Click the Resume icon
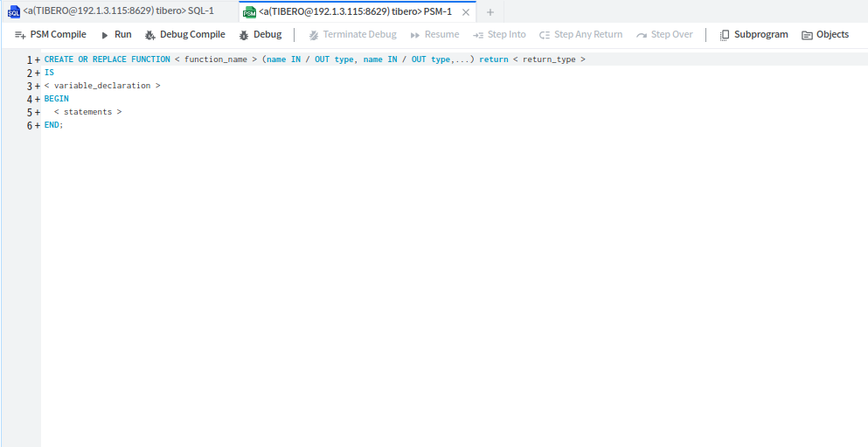 (415, 35)
